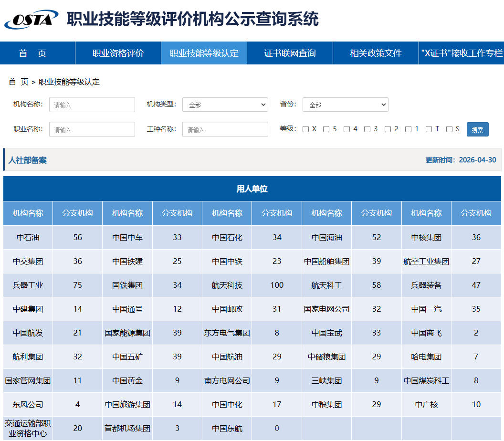Viewport: 504px width, 441px height.
Task: Click the 人社部备案 section heading
Action: pos(28,160)
